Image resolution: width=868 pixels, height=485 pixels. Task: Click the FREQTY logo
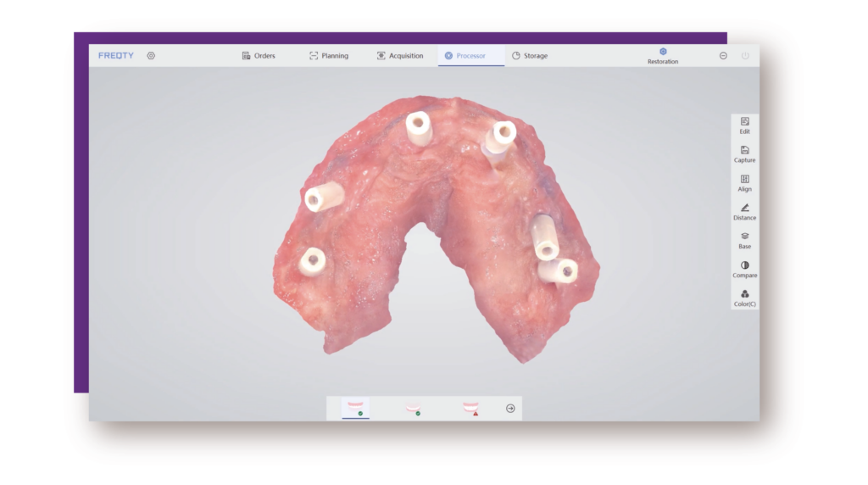point(115,55)
